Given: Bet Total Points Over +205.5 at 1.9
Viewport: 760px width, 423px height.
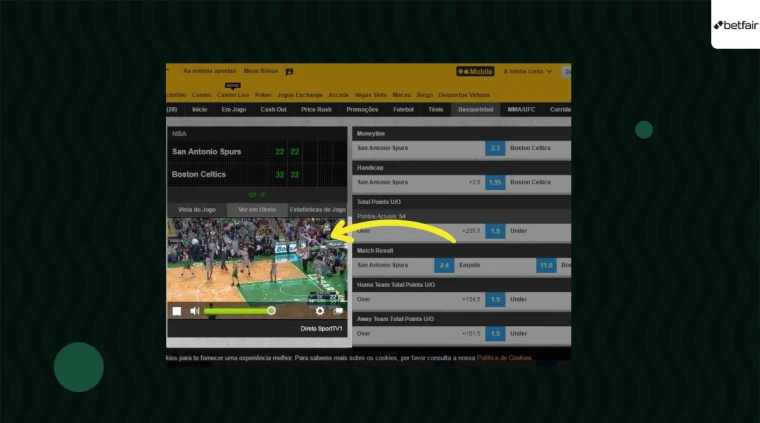Looking at the screenshot, I should coord(495,231).
